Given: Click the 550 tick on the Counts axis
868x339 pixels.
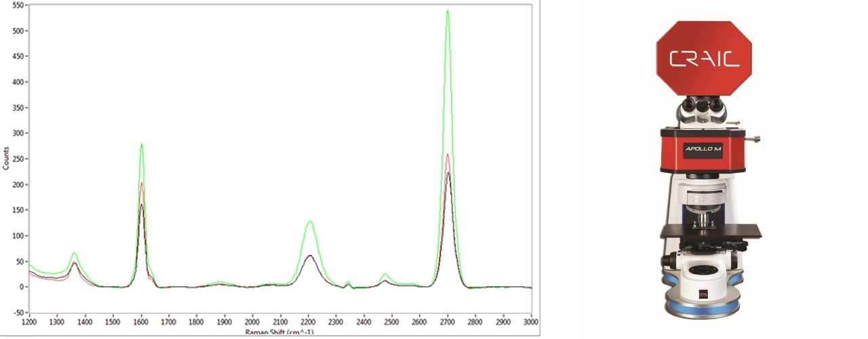Looking at the screenshot, I should 18,5.
